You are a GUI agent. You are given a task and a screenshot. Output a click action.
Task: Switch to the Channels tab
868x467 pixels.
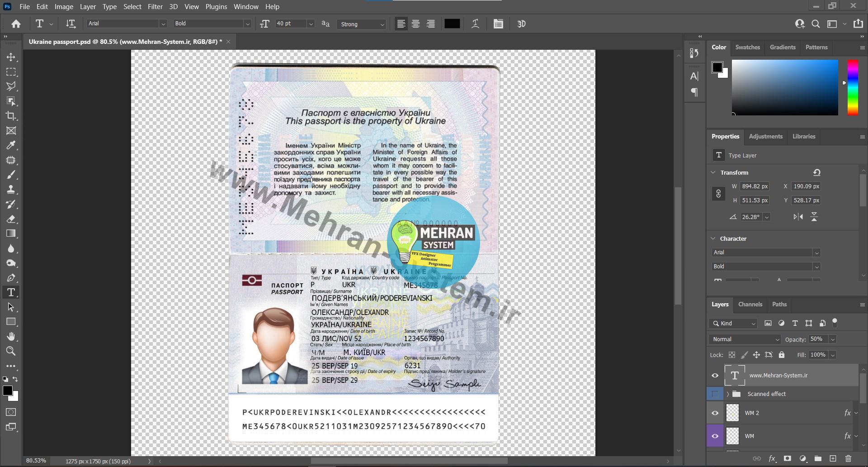[x=750, y=304]
